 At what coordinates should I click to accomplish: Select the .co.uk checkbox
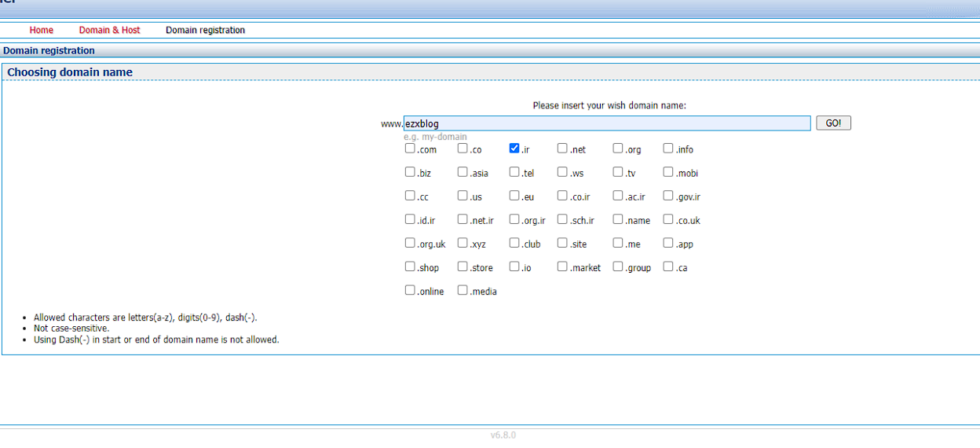tap(668, 219)
